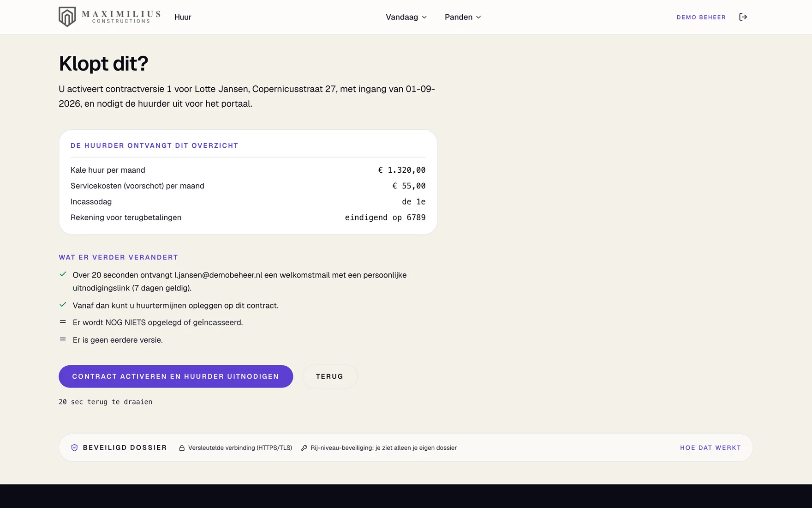The height and width of the screenshot is (508, 812).
Task: Click the Incassodag label
Action: pyautogui.click(x=91, y=201)
